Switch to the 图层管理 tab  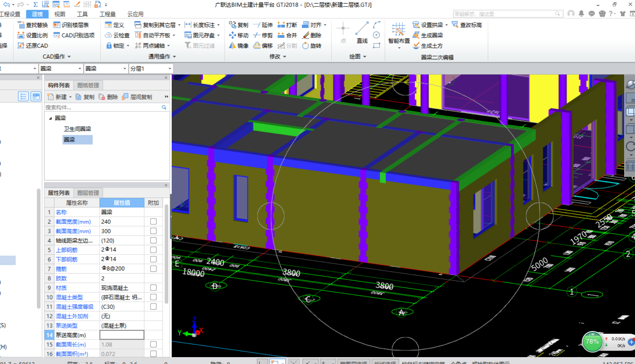click(88, 193)
